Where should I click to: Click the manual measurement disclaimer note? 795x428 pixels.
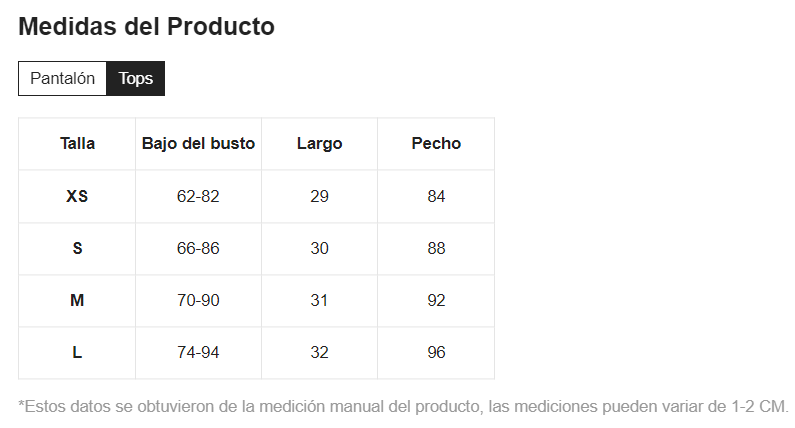click(403, 407)
